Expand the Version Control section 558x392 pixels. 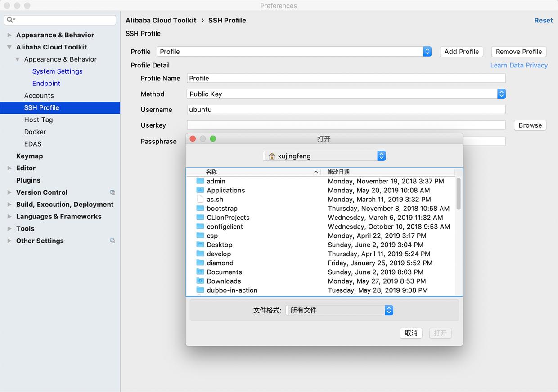9,192
